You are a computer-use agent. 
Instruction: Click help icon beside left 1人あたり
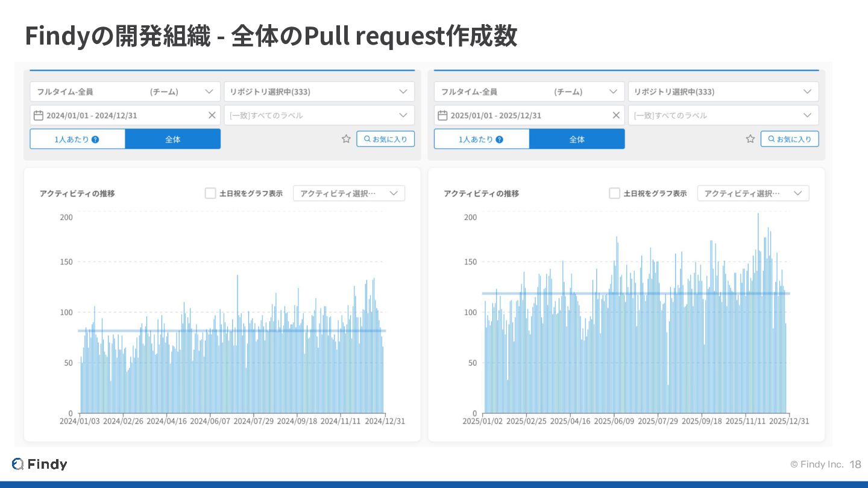coord(95,139)
